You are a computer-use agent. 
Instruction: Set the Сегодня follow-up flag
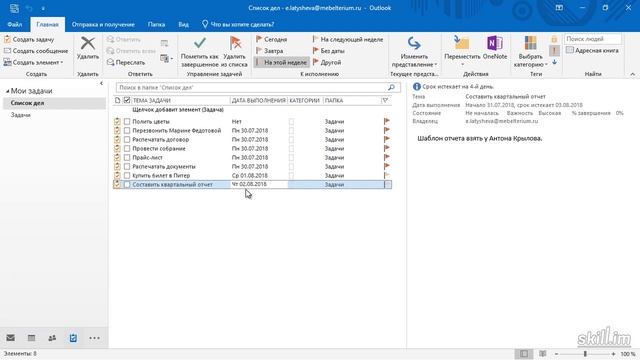coord(271,40)
